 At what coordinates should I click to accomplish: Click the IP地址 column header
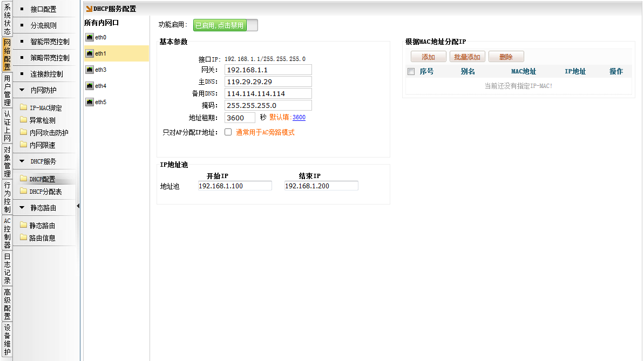575,71
